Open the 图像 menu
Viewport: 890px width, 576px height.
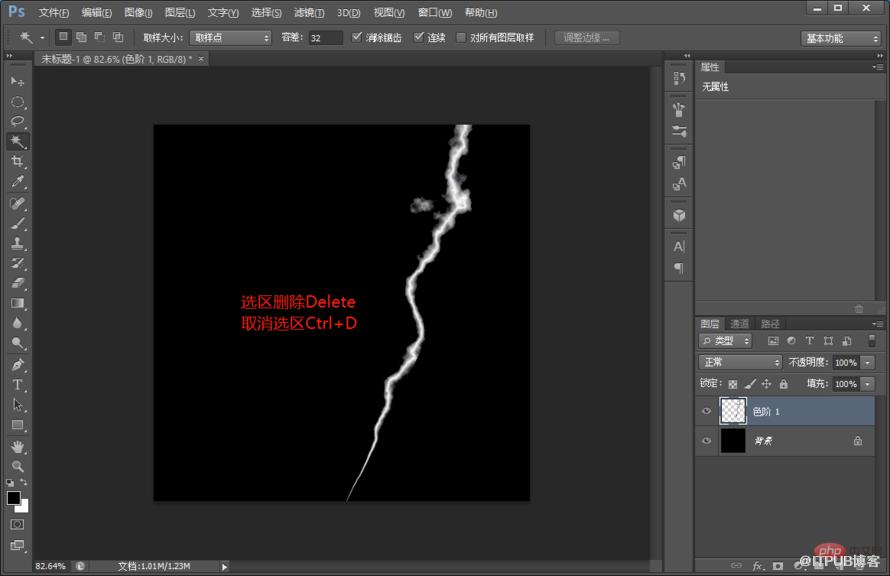tap(138, 12)
